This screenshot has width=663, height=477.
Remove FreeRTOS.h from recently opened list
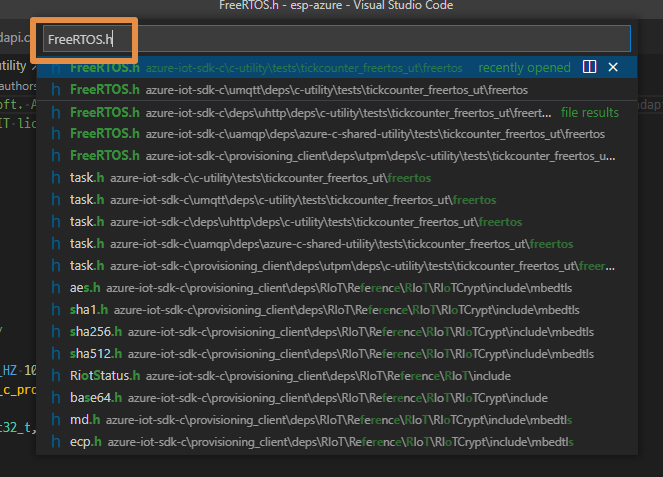(x=613, y=67)
